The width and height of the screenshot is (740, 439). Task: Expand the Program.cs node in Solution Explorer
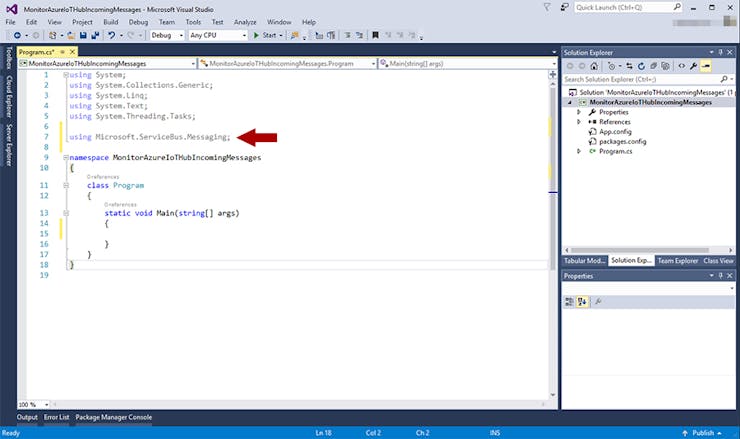[x=579, y=152]
